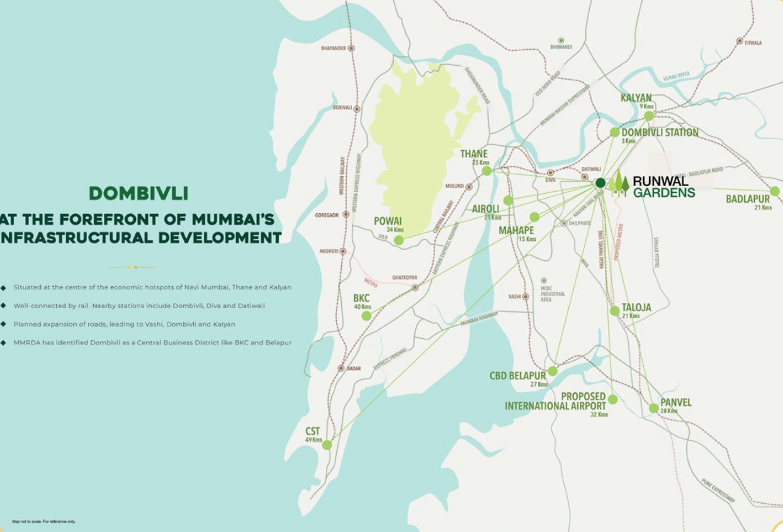Select the BKC green location dot

pyautogui.click(x=366, y=316)
